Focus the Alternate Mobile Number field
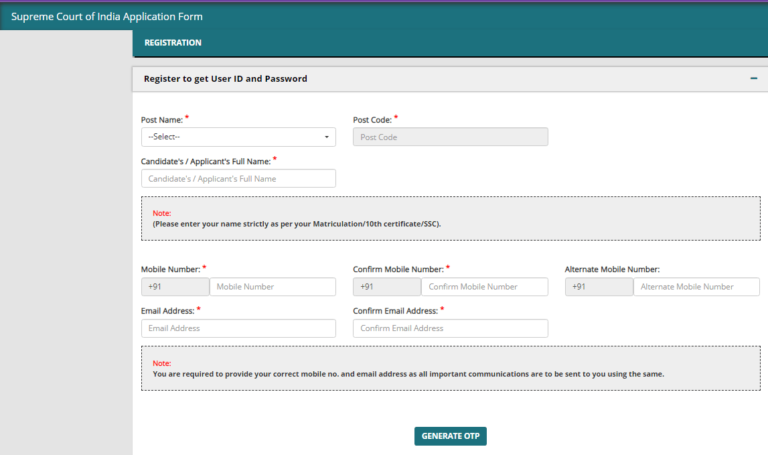This screenshot has width=768, height=455. tap(696, 287)
